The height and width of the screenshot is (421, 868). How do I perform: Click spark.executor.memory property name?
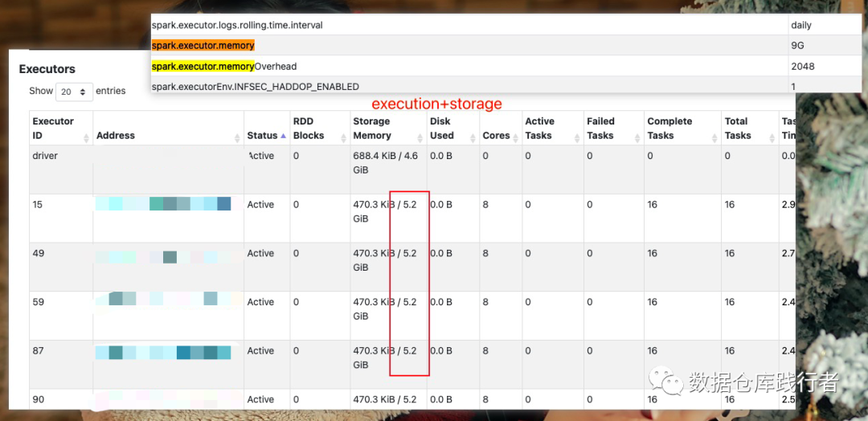coord(203,45)
